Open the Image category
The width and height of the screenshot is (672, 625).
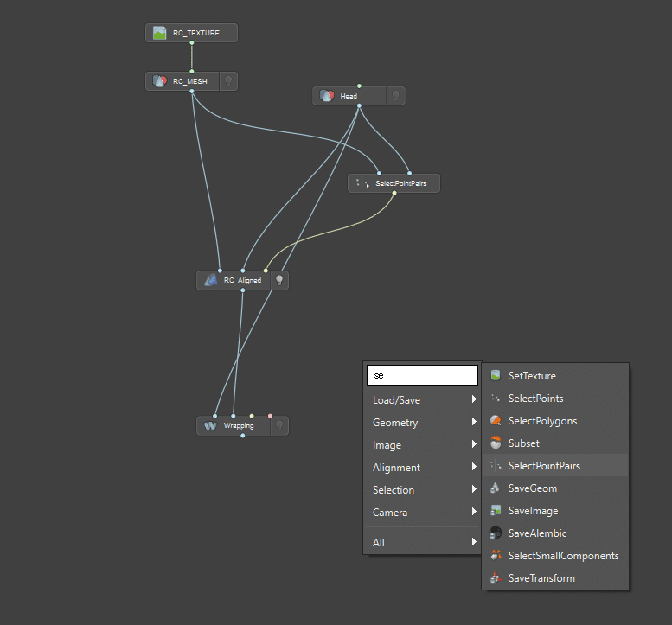[423, 444]
